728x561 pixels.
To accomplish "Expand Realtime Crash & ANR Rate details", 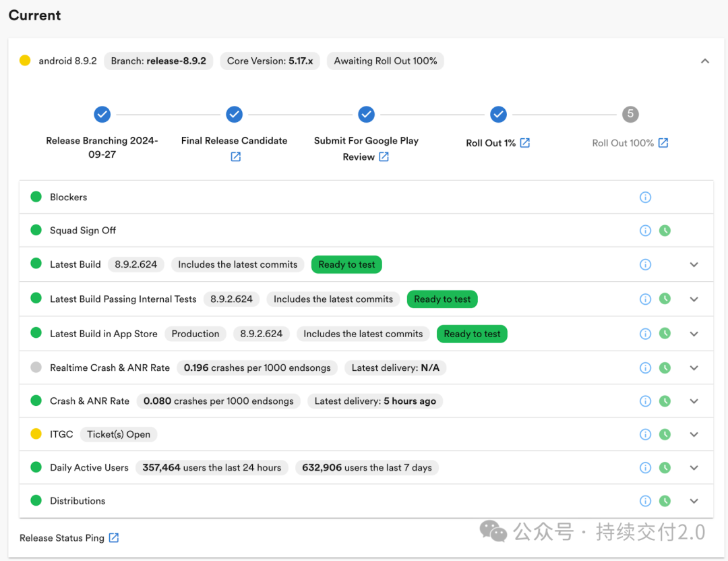I will point(694,367).
